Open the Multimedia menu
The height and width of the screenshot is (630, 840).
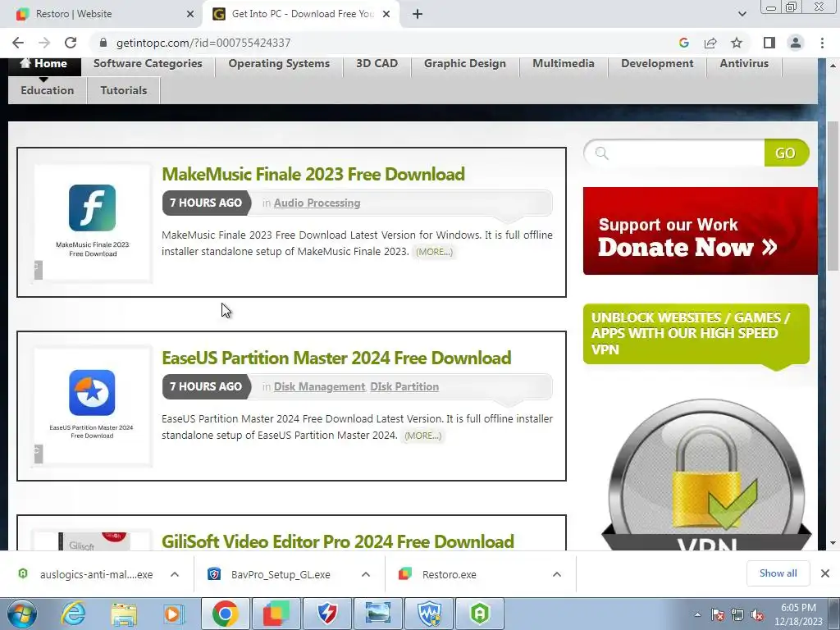[x=564, y=64]
